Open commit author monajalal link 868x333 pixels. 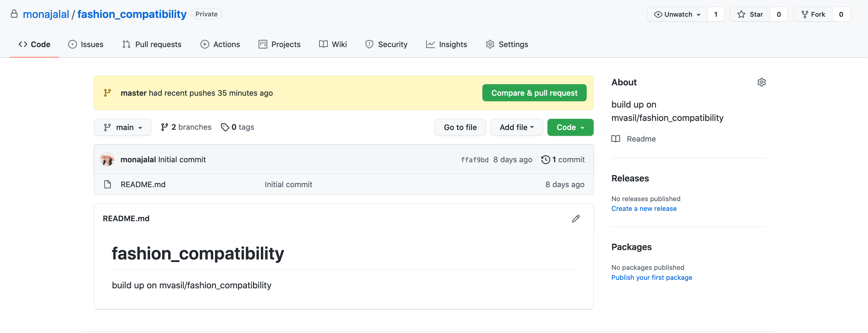(138, 160)
